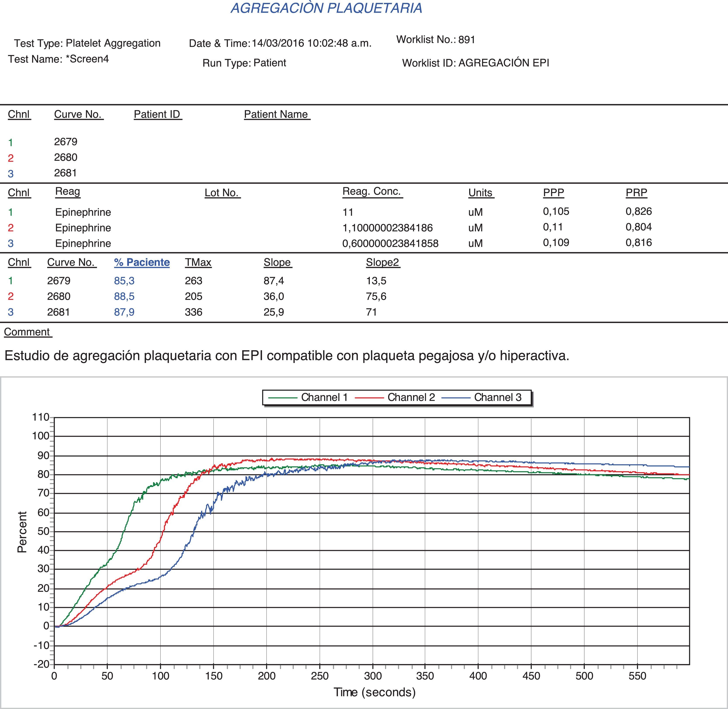Select curve number 2679 in first table
Viewport: 728px width, 709px height.
click(66, 141)
